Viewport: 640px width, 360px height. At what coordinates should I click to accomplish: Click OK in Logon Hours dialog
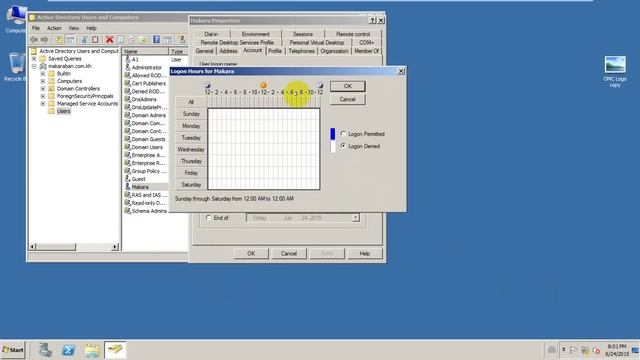pos(347,86)
